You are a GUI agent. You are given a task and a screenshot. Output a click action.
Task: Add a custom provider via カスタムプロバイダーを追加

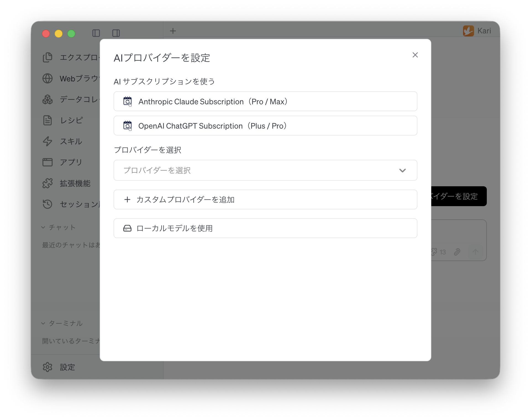265,200
